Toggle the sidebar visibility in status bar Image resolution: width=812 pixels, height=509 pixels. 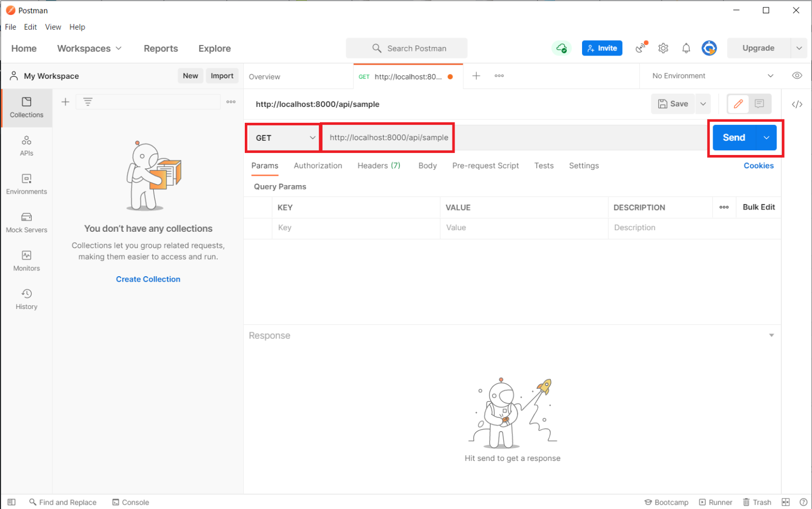11,502
